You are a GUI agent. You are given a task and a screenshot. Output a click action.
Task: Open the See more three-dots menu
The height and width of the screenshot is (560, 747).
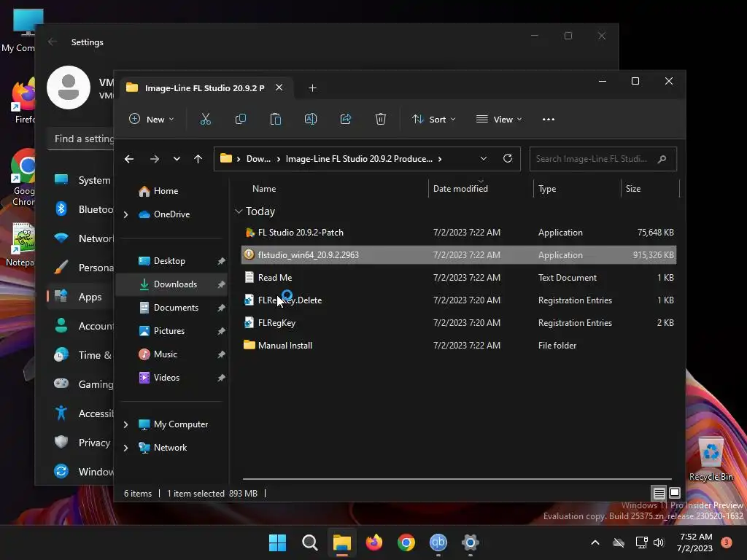(549, 119)
